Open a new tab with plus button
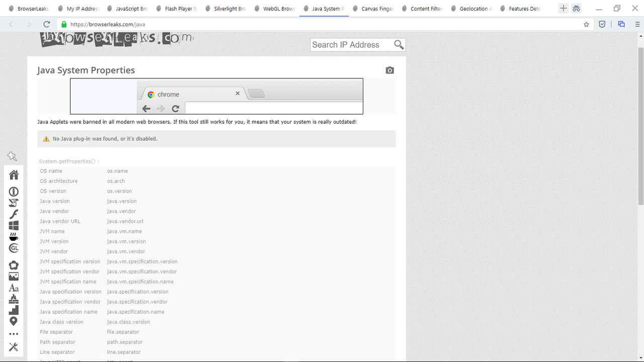 click(563, 9)
